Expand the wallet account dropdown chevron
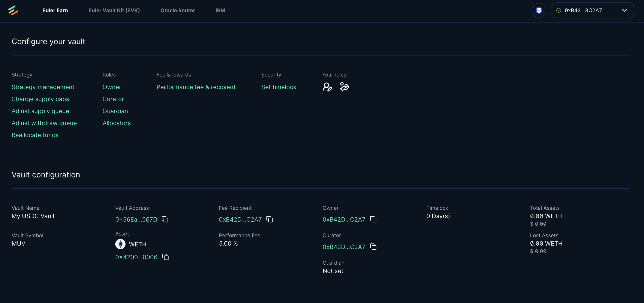This screenshot has height=303, width=644. tap(625, 10)
